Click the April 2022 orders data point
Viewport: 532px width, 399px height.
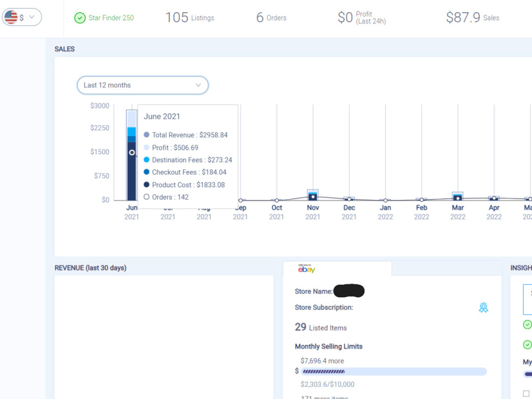point(494,198)
